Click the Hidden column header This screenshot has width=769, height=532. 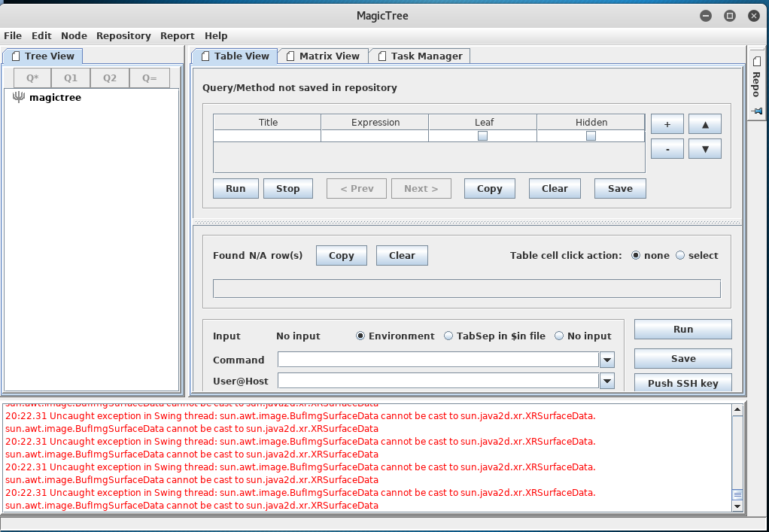pyautogui.click(x=591, y=122)
